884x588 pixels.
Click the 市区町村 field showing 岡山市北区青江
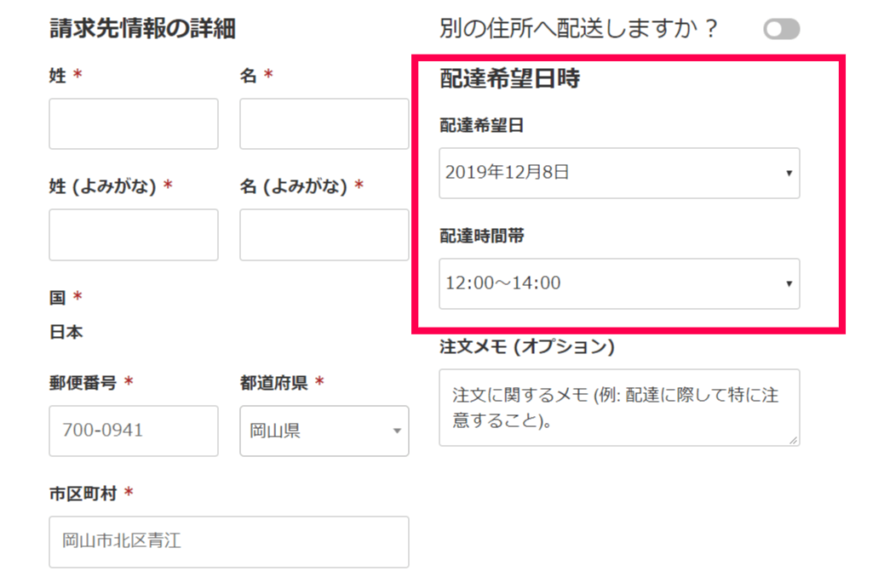pos(228,541)
